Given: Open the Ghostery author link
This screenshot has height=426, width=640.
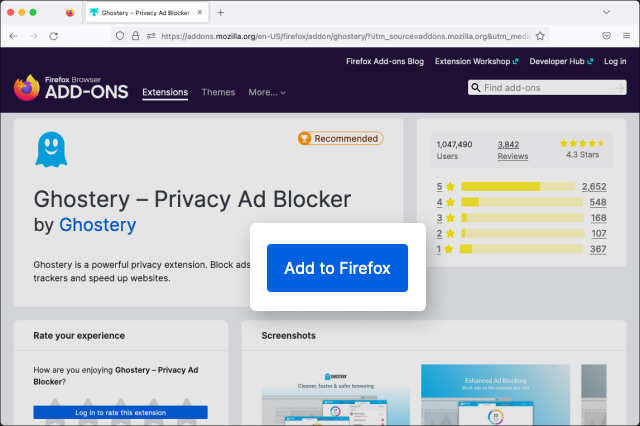Looking at the screenshot, I should (x=97, y=225).
